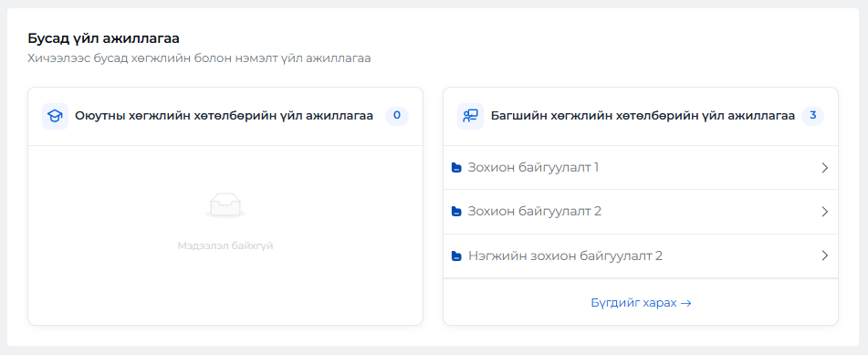Click Багшийн хөгжлийн хөтөлбөрийн үйл ажиллагаа heading
Viewport: 868px width, 355px height.
tap(643, 116)
